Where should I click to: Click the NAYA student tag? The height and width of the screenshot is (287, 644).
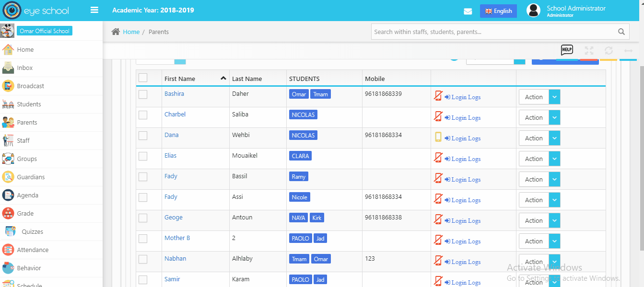pos(298,218)
